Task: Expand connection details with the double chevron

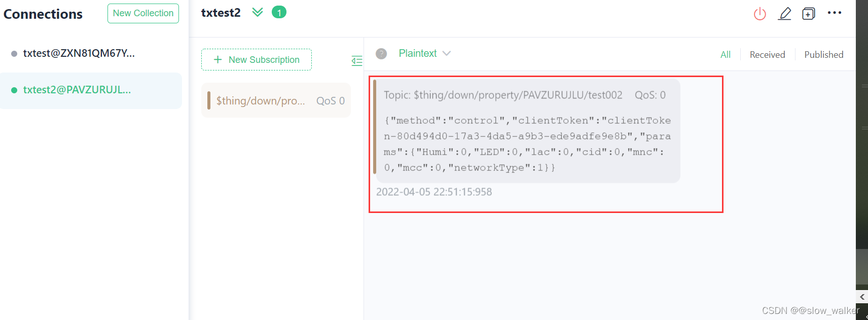Action: [258, 12]
